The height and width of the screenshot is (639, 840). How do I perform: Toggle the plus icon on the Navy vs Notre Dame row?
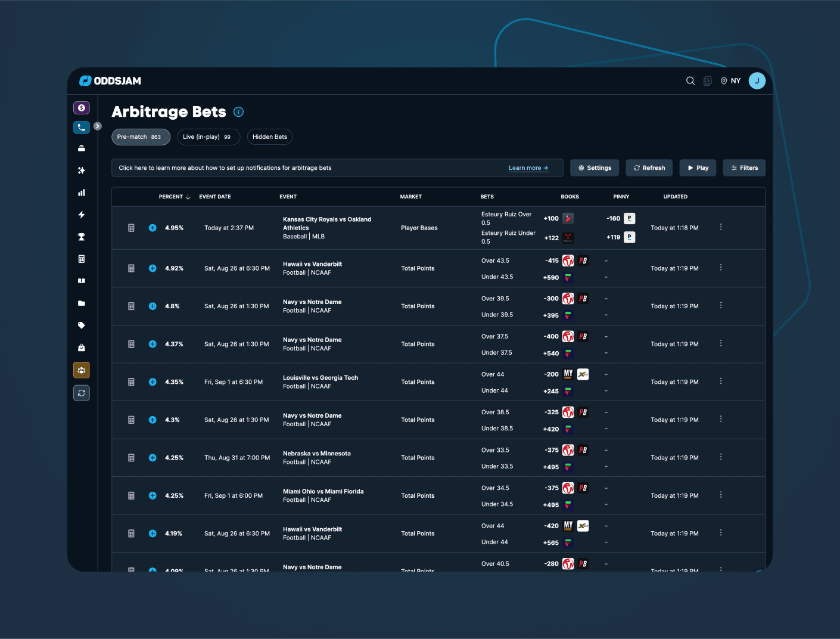pos(153,306)
